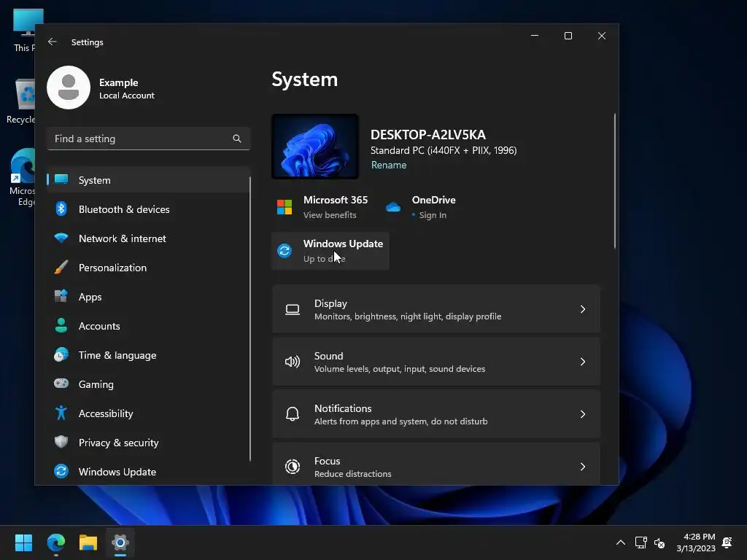Launch Microsoft Edge from the taskbar

click(x=56, y=542)
